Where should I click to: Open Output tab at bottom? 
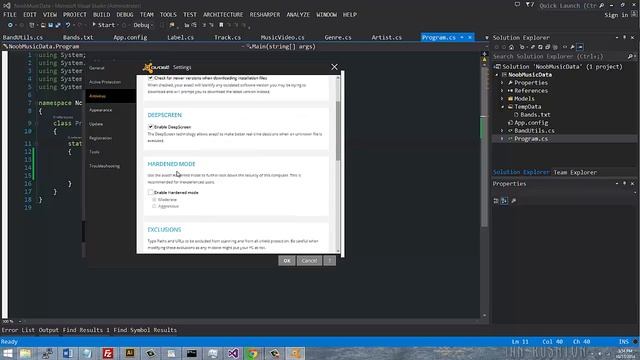click(x=49, y=330)
